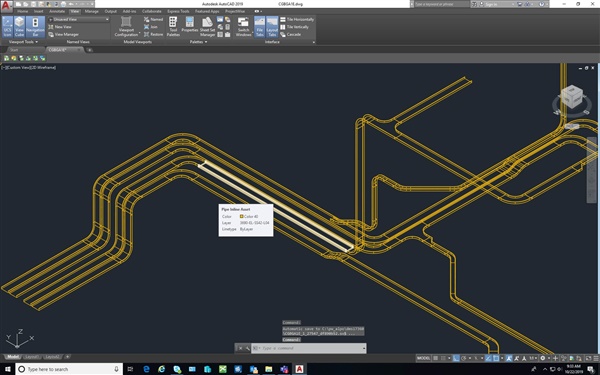Screen dimensions: 600x375
Task: Select Tile Horizontally icon
Action: (283, 20)
